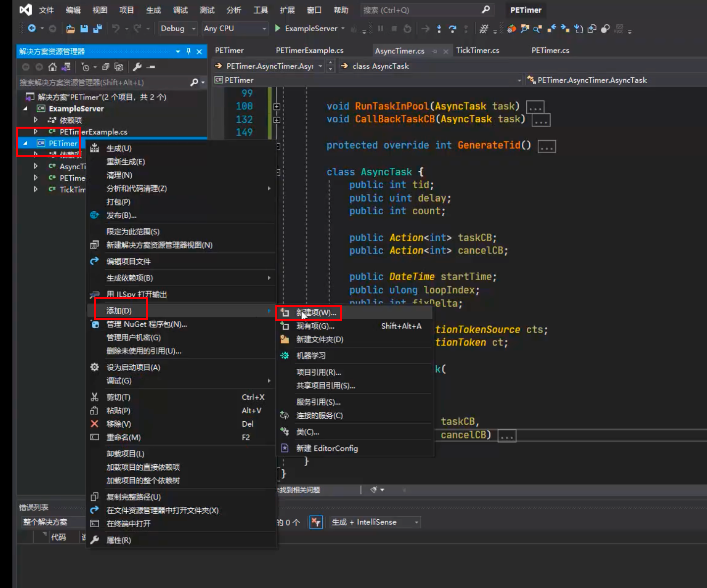Open the 工具 menu
The image size is (707, 588).
click(260, 10)
